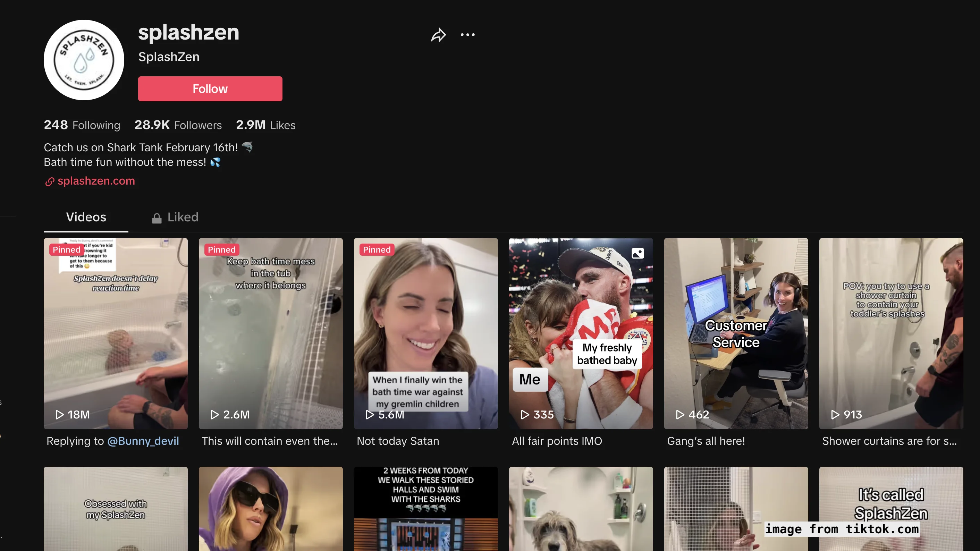Viewport: 980px width, 551px height.
Task: Follow the splashzen account
Action: click(x=210, y=88)
